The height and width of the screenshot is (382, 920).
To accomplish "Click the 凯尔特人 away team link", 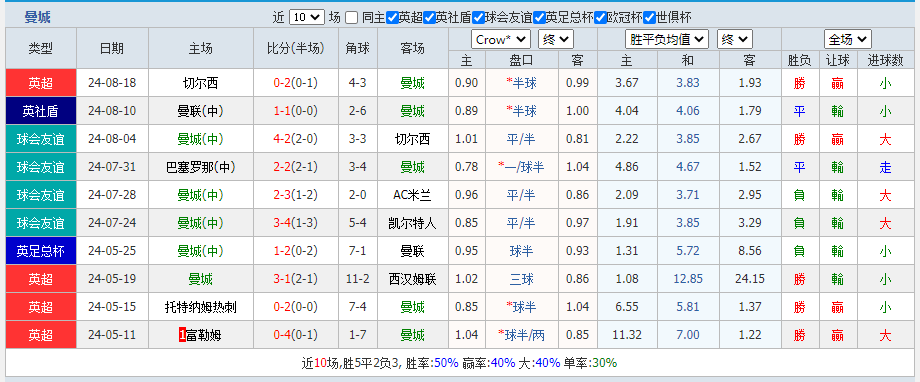I will coord(412,223).
